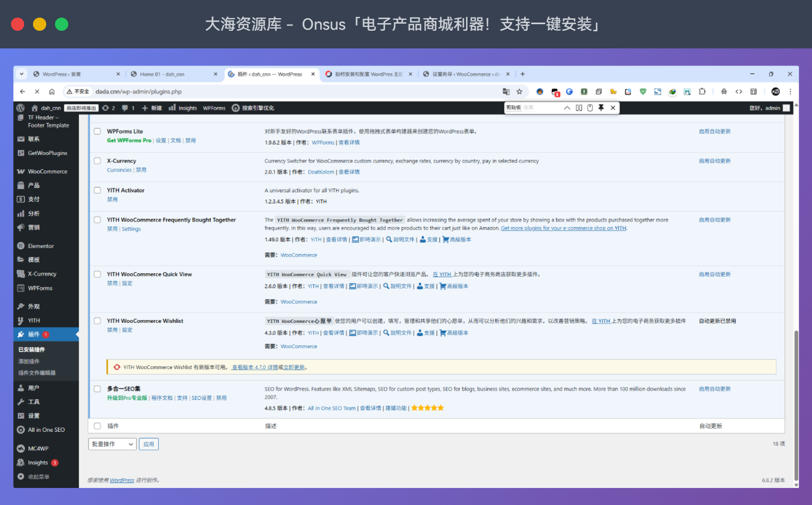This screenshot has width=812, height=505.
Task: Click the translate page icon in address bar
Action: pos(506,92)
